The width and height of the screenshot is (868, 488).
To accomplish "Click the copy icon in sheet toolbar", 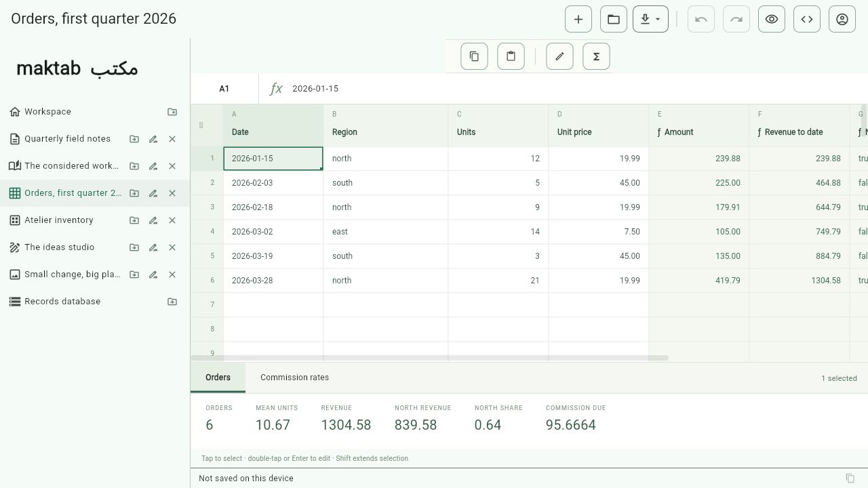I will 475,56.
